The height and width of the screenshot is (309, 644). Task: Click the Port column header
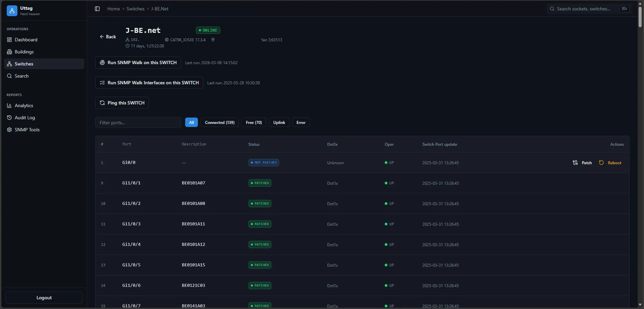127,144
